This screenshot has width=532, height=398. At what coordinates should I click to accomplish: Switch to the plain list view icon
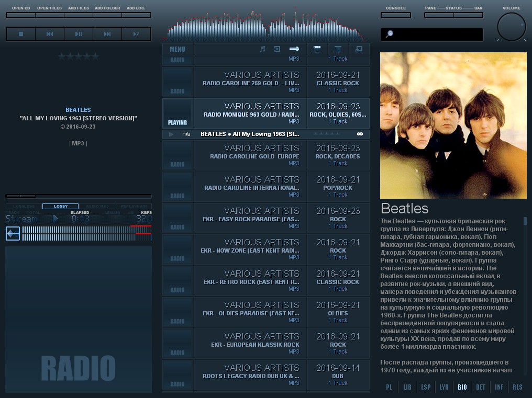(x=338, y=49)
